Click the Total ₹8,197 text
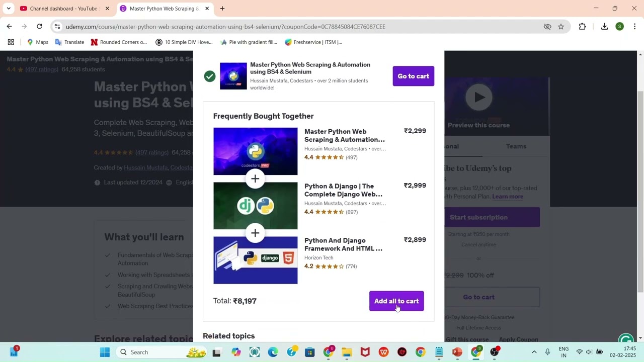Image resolution: width=644 pixels, height=362 pixels. tap(235, 301)
